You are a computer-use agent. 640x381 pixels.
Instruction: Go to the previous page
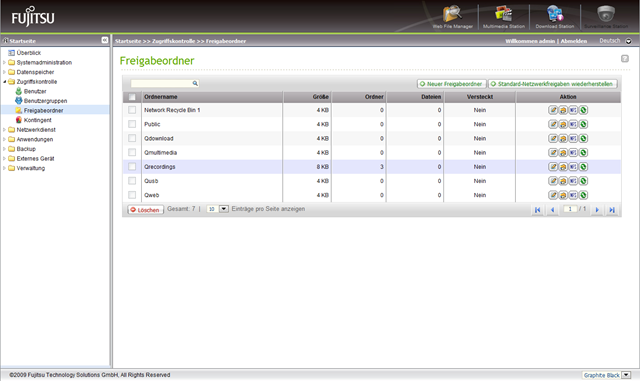click(x=553, y=210)
